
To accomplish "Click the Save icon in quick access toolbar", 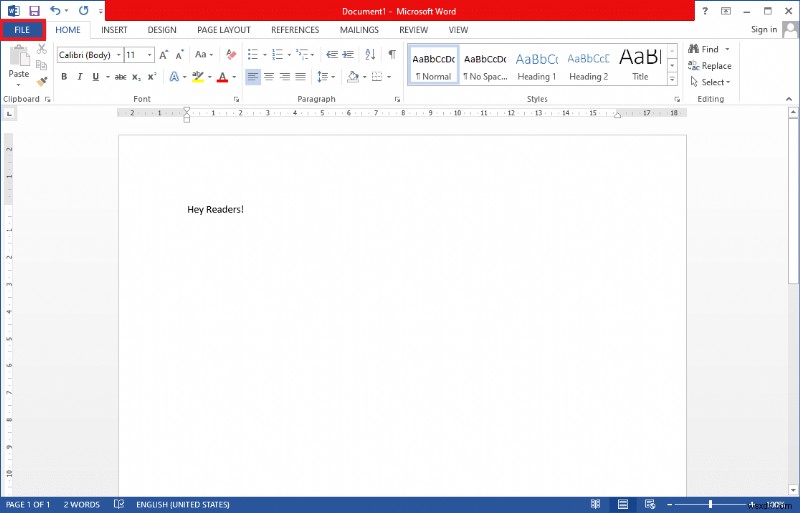I will (x=34, y=10).
